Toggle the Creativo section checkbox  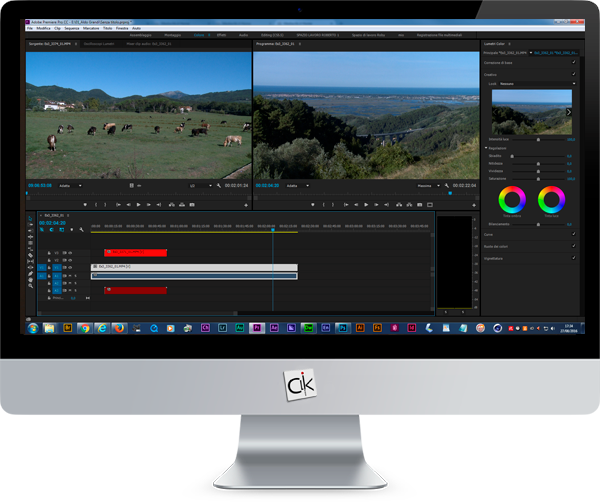coord(573,73)
